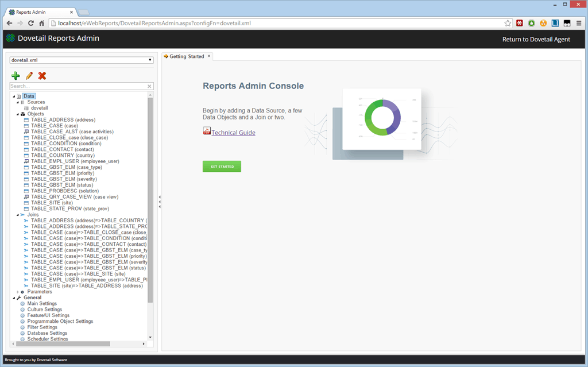Click the view icon for TABLE_QRY_CASE_VIEW
Screen dimensions: 588x367
pos(26,197)
